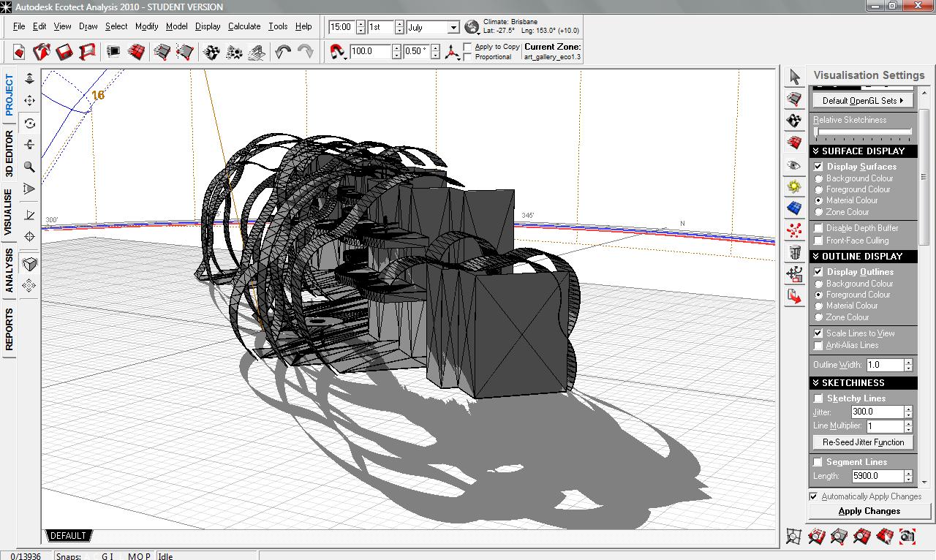Click the eye visualisation icon in right strip

point(794,165)
